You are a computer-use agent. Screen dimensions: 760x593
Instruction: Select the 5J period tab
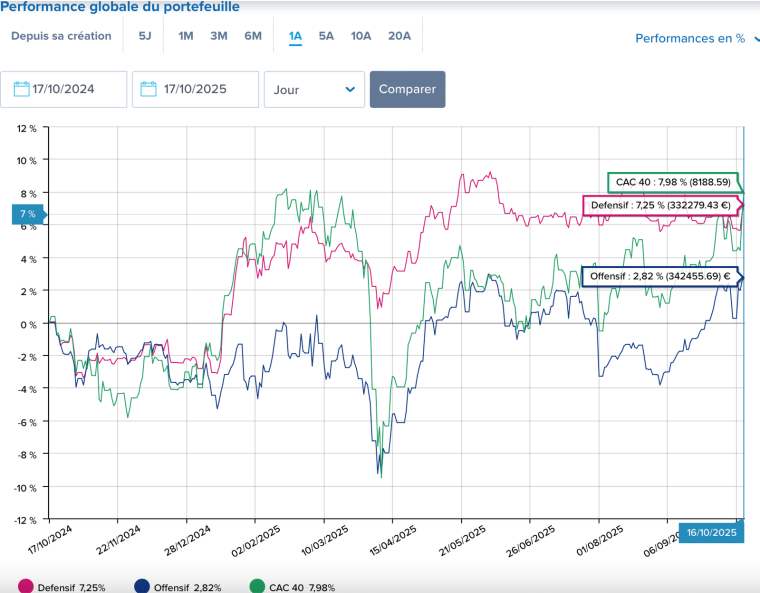tap(145, 36)
